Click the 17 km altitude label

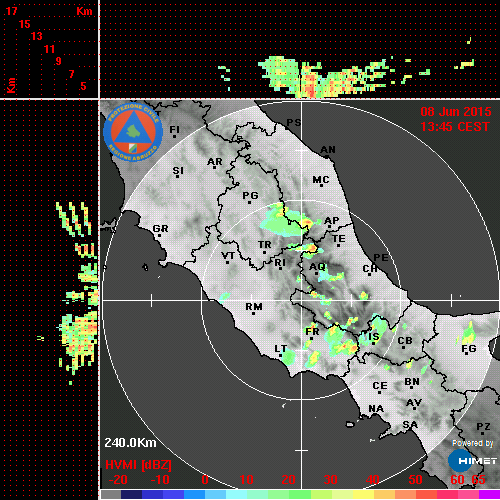[x=11, y=11]
